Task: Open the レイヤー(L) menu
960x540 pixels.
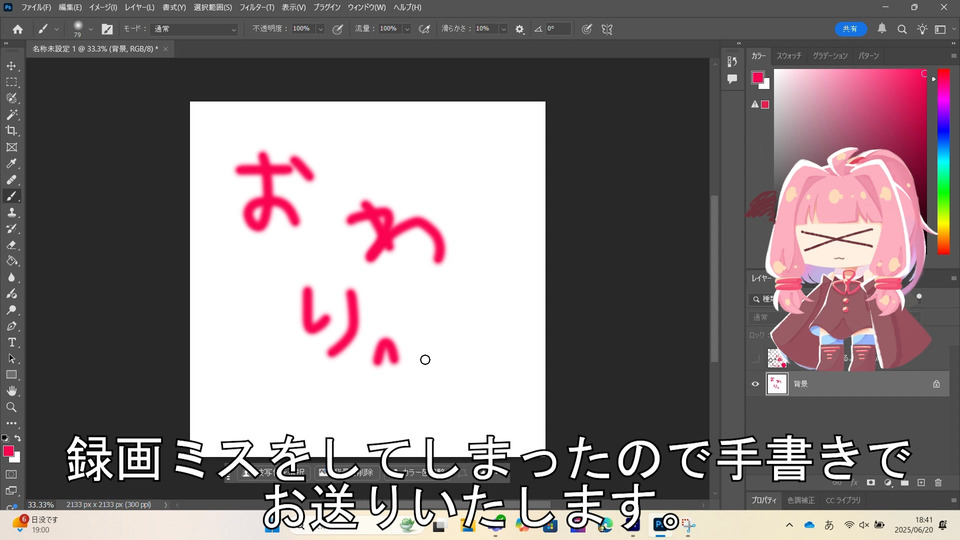Action: [140, 7]
